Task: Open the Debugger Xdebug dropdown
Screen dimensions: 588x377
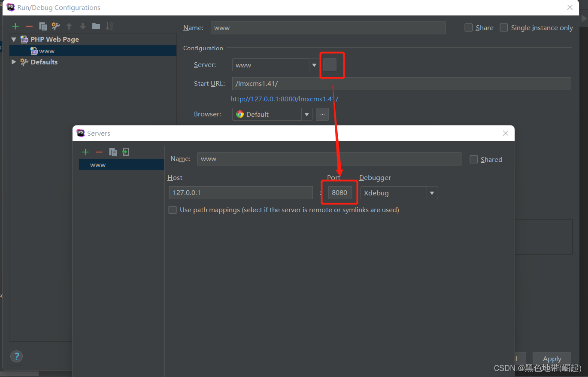Action: [432, 193]
